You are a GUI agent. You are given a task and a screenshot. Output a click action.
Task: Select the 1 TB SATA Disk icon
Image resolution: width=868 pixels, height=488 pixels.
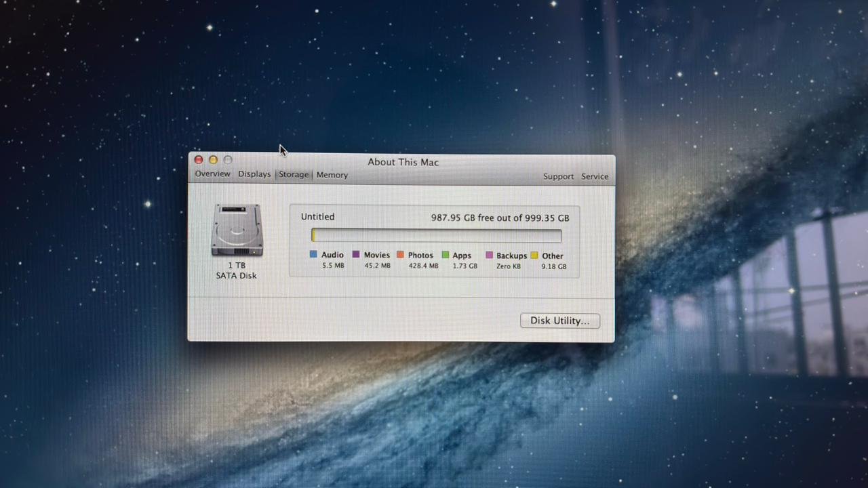click(x=236, y=230)
